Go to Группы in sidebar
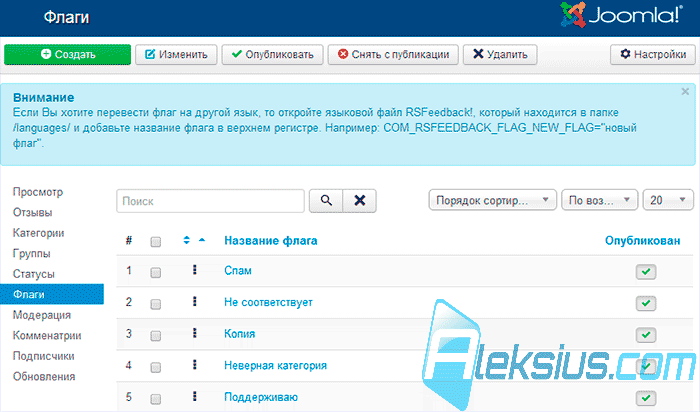700x412 pixels. coord(32,254)
